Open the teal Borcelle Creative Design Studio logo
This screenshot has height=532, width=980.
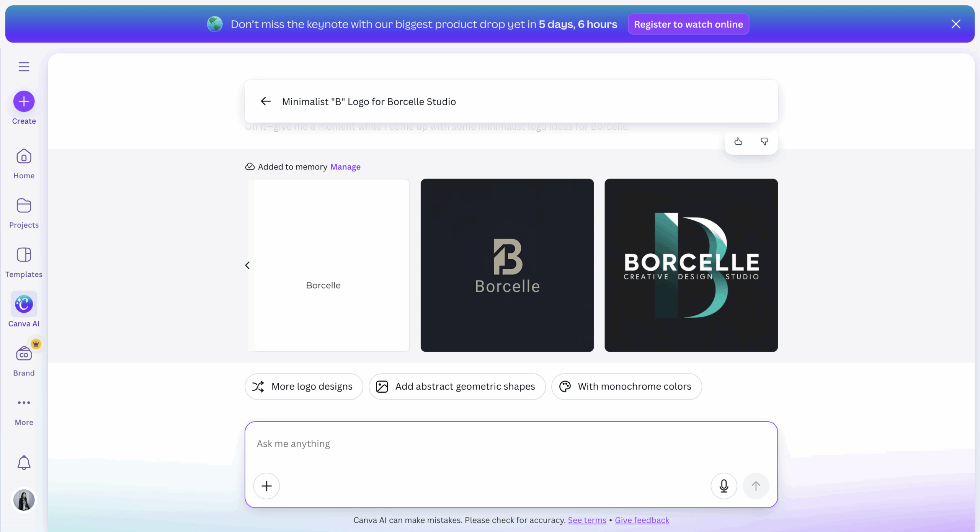tap(691, 265)
